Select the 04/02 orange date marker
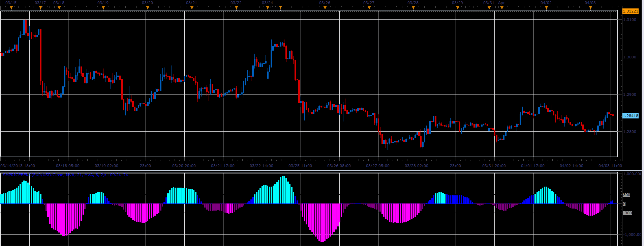 tap(546, 7)
